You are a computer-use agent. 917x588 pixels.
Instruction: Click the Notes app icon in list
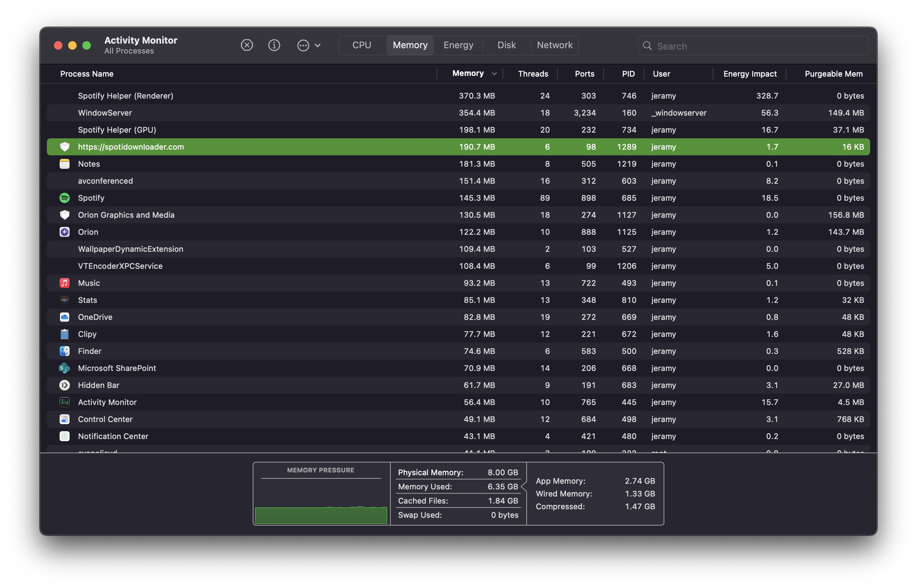click(x=65, y=164)
